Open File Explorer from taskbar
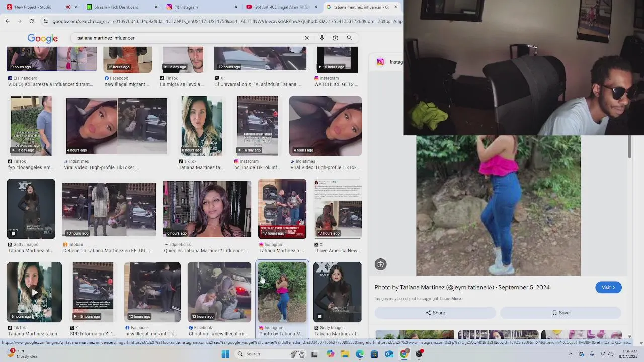The width and height of the screenshot is (644, 362). pyautogui.click(x=345, y=354)
